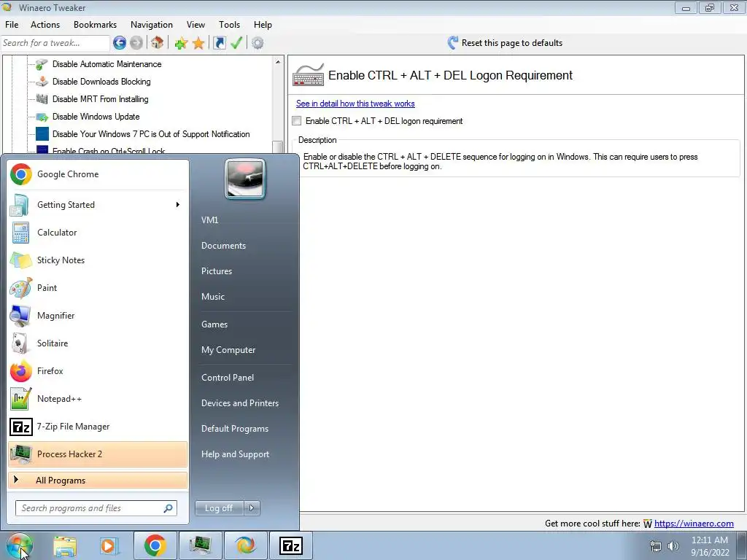This screenshot has height=560, width=747.
Task: Select Disable Your Windows 7 PC Out of Support Notification
Action: click(151, 134)
